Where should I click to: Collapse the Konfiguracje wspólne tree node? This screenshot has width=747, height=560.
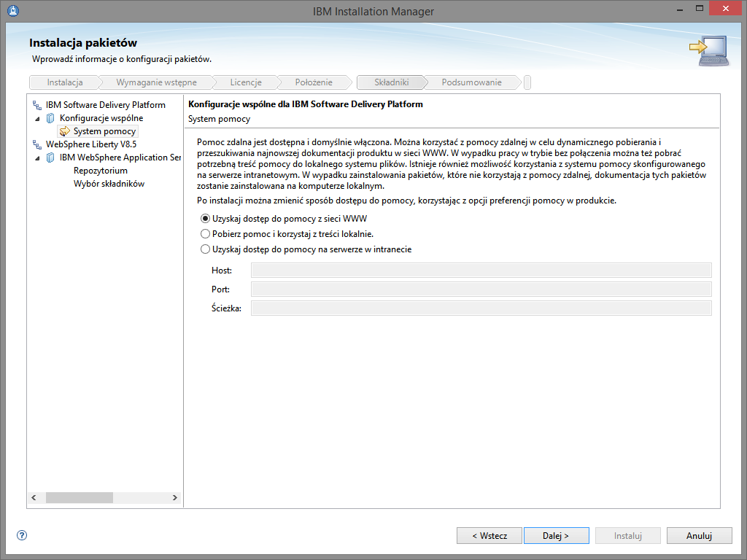point(38,119)
